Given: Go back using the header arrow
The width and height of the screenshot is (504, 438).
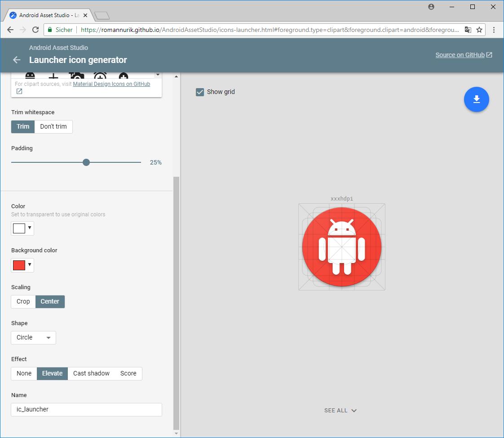Looking at the screenshot, I should (x=17, y=60).
